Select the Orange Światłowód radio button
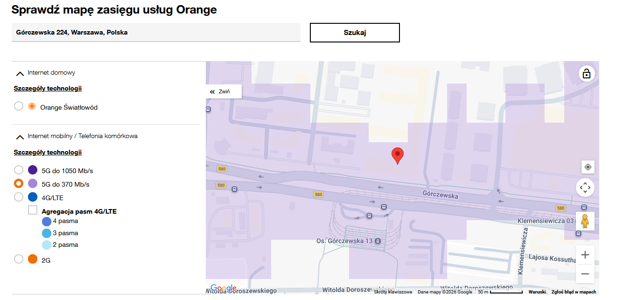Viewport: 644px width, 300px height. click(x=19, y=106)
